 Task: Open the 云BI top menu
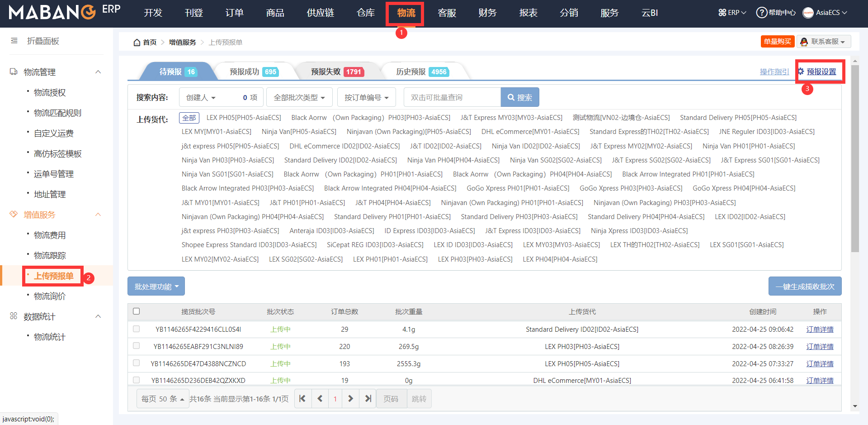click(650, 13)
